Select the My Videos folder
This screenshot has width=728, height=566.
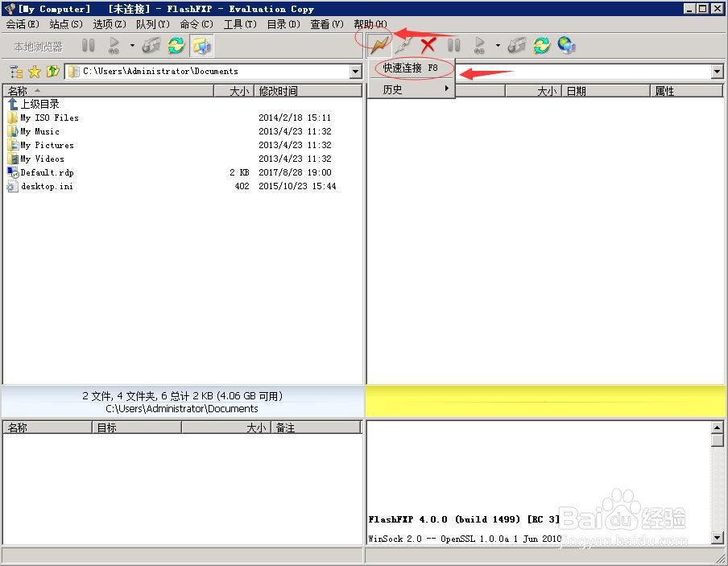pyautogui.click(x=36, y=159)
